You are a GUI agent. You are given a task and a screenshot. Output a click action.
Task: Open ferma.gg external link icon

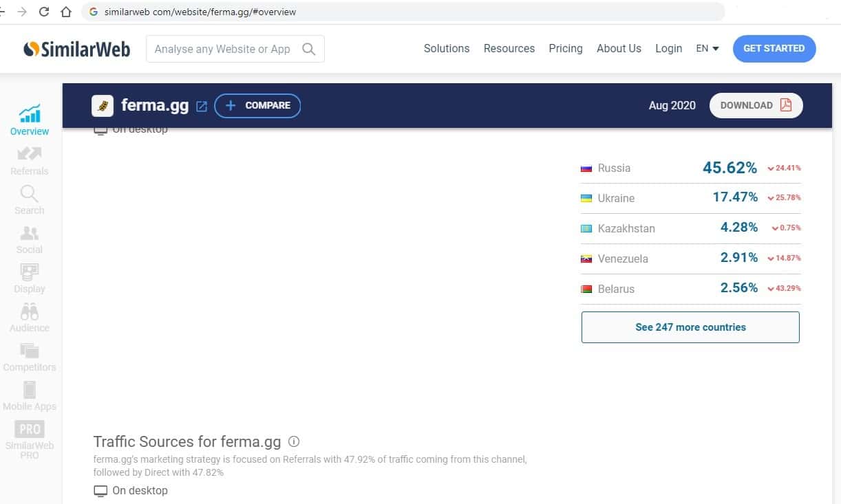(202, 106)
